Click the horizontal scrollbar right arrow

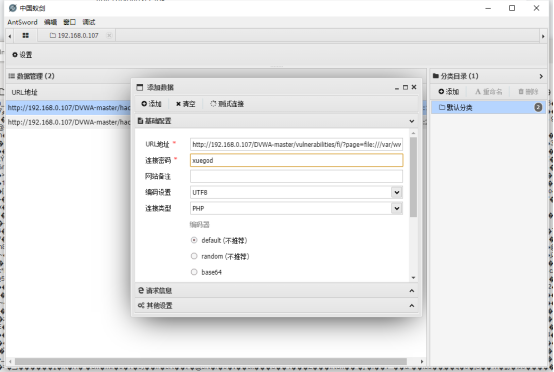click(422, 361)
